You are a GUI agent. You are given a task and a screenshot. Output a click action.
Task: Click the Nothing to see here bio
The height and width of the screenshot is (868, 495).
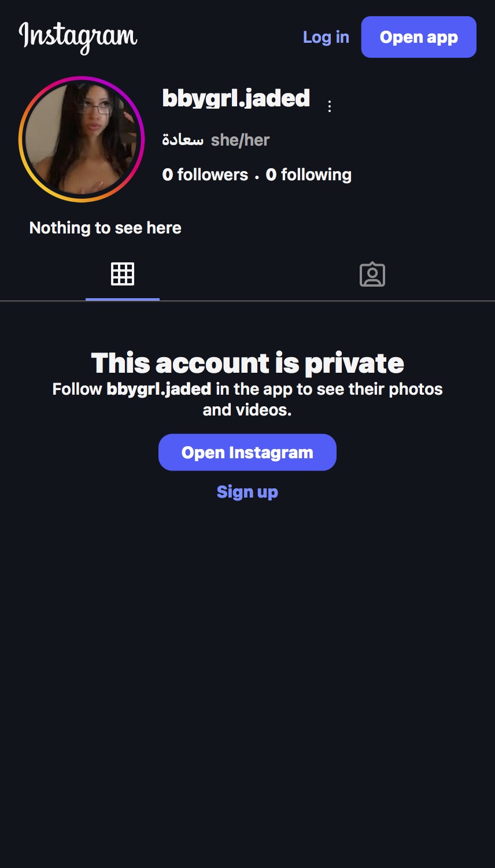pos(105,228)
